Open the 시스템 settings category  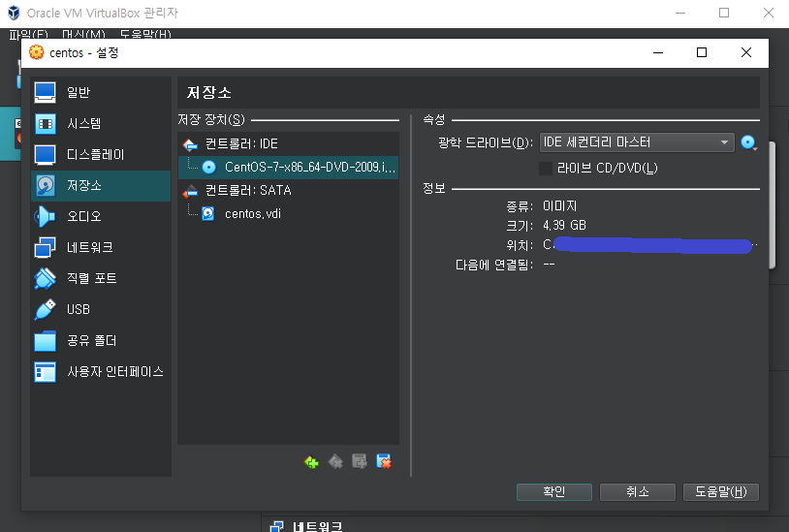[x=101, y=124]
